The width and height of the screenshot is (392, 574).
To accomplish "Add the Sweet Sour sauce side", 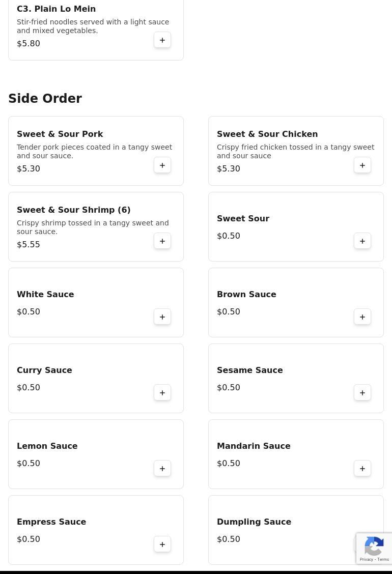I will pyautogui.click(x=362, y=241).
